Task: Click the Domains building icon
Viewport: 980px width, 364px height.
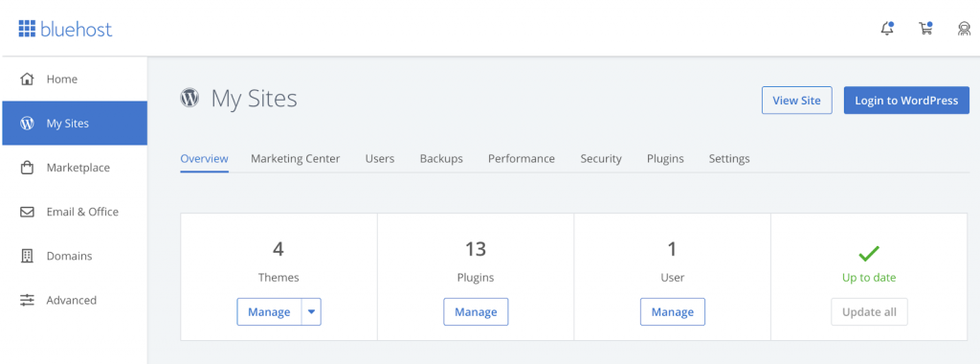Action: pos(27,256)
